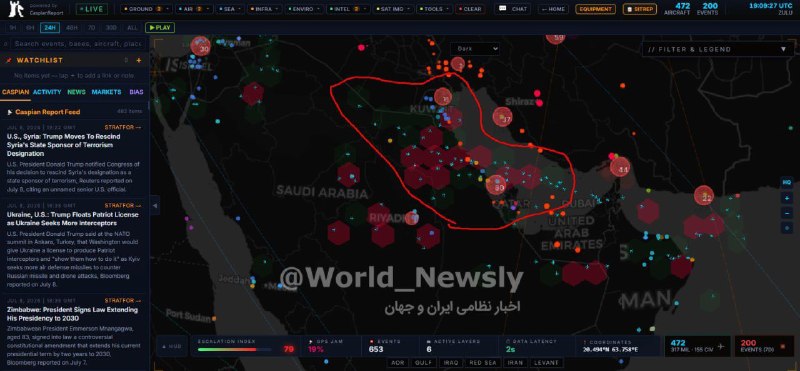Switch to the ACTIVITY tab
The image size is (800, 371).
tap(47, 92)
